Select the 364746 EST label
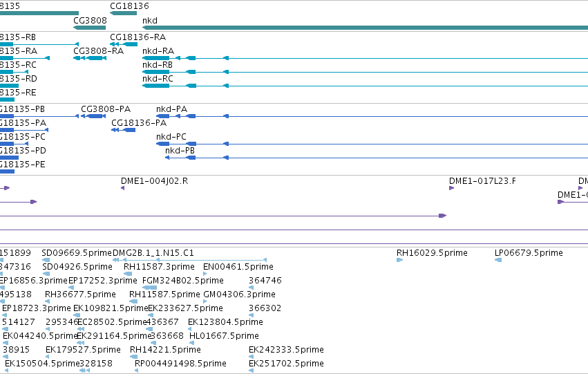The image size is (588, 374). pos(265,281)
